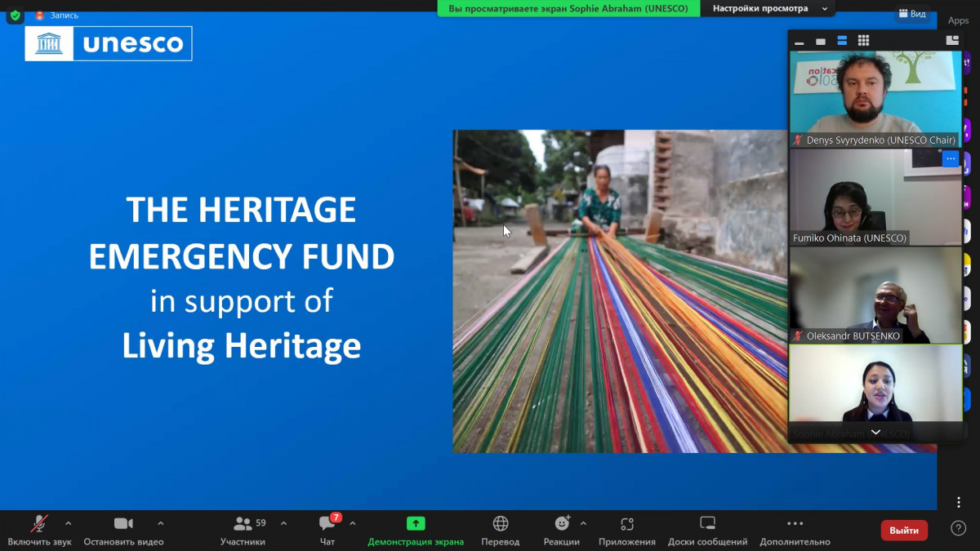Show the single active speaker thumbnail view
The height and width of the screenshot is (551, 980).
pyautogui.click(x=821, y=41)
